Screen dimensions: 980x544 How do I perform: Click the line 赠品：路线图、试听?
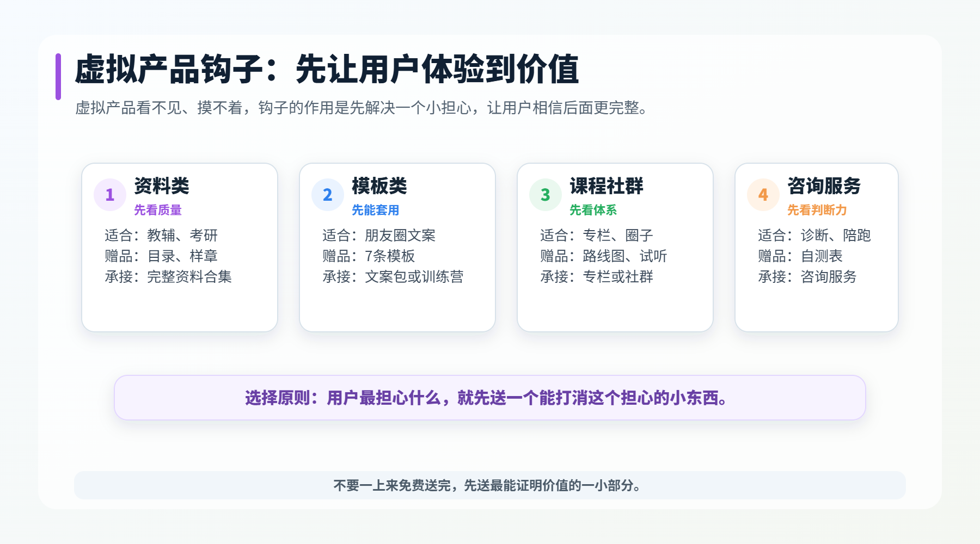click(x=604, y=256)
